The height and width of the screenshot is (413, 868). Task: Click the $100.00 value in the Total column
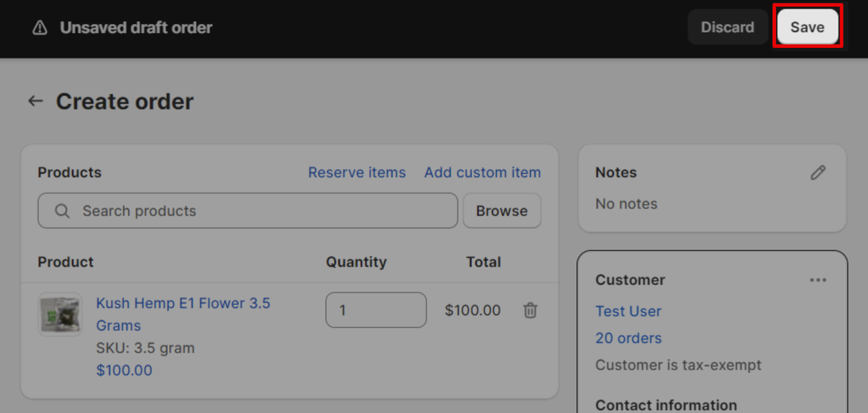point(472,310)
